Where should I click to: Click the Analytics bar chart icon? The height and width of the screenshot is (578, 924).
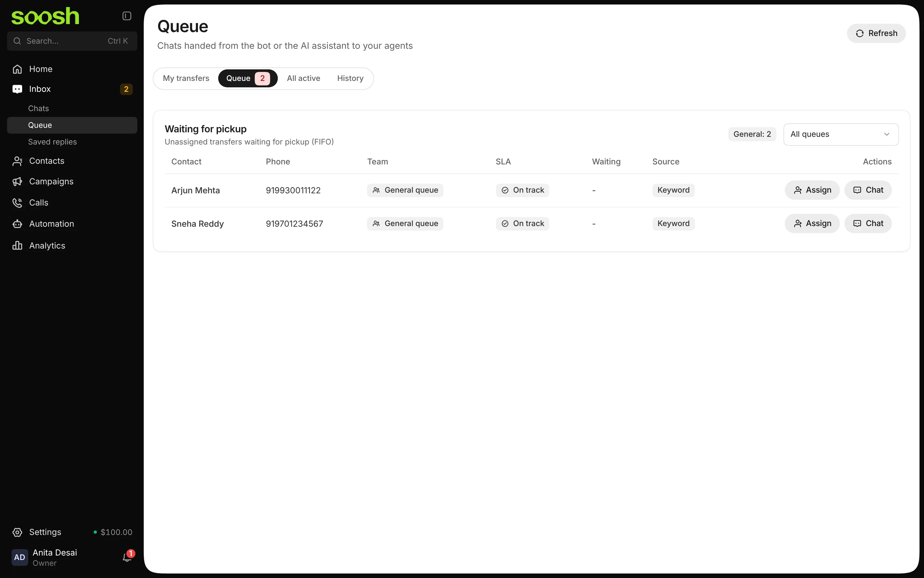[x=17, y=245]
